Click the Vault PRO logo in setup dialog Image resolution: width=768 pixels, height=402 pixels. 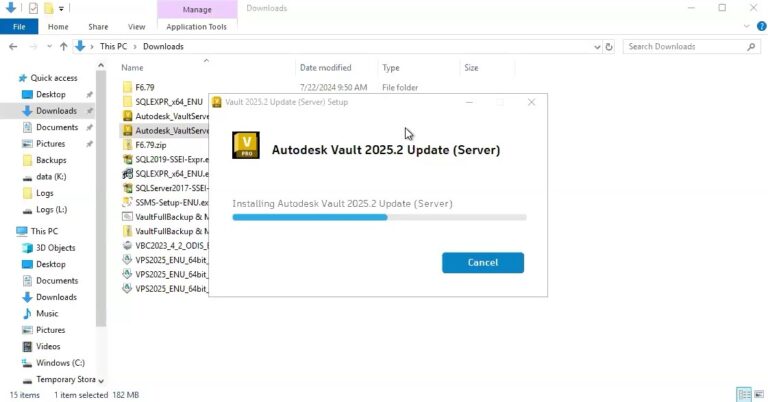click(x=246, y=145)
